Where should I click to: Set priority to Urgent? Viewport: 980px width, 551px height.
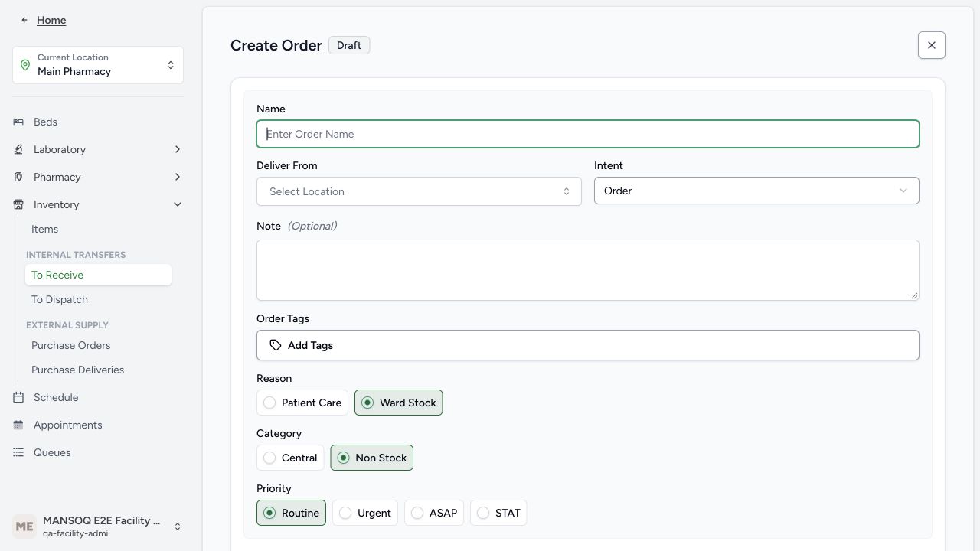tap(365, 513)
